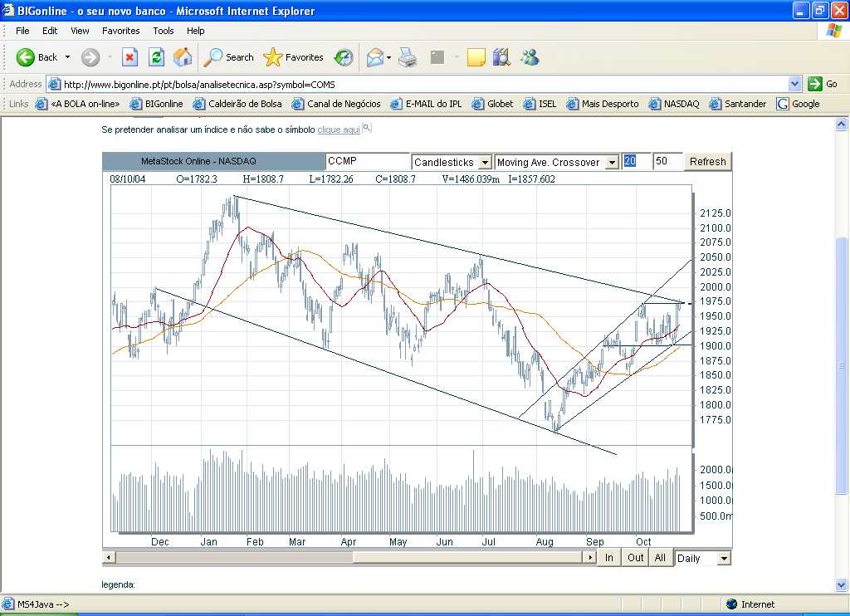Click the Refresh chart button

(x=707, y=162)
